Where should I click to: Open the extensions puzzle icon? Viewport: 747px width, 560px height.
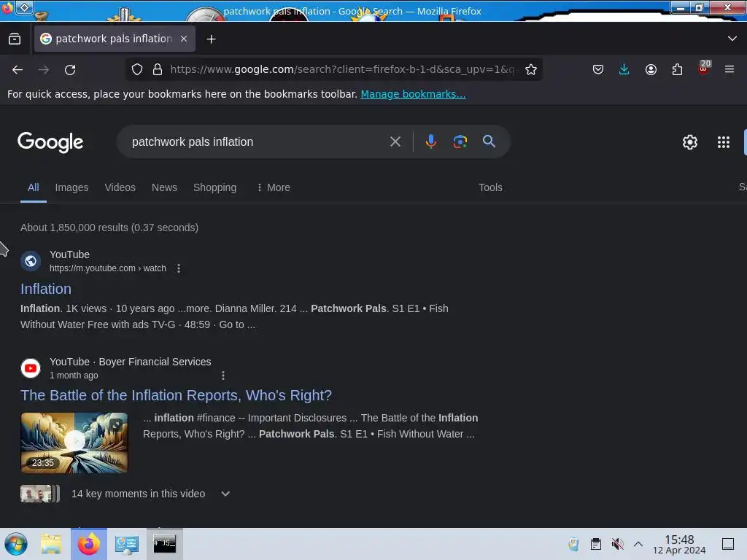[677, 70]
